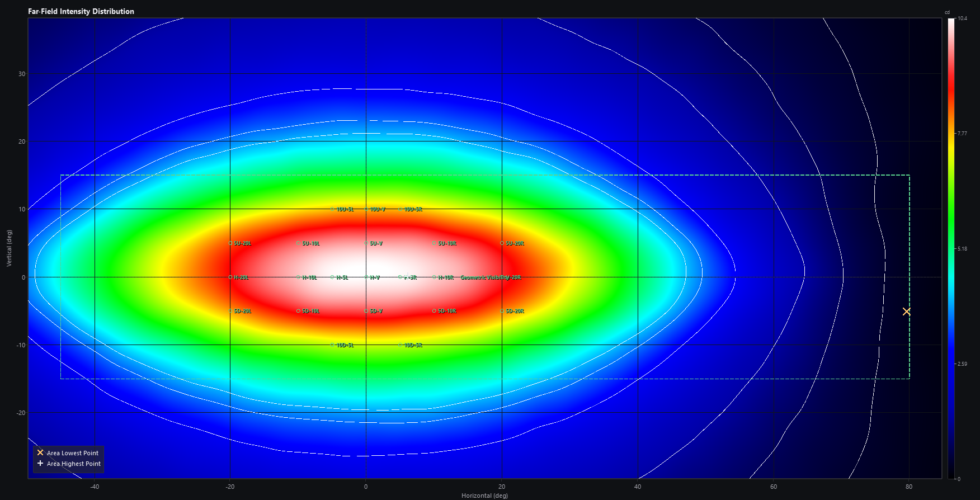Click the intensity color scale bar
Image resolution: width=980 pixels, height=500 pixels.
pos(951,248)
